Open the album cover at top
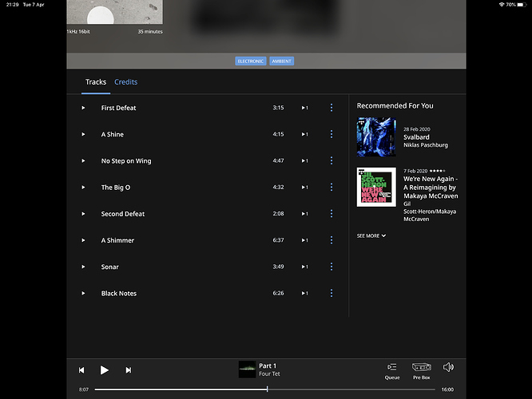532x399 pixels. [115, 12]
